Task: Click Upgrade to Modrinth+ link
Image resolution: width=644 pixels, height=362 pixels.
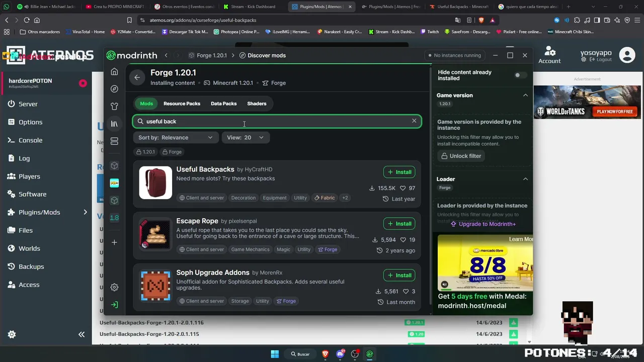Action: (x=483, y=224)
